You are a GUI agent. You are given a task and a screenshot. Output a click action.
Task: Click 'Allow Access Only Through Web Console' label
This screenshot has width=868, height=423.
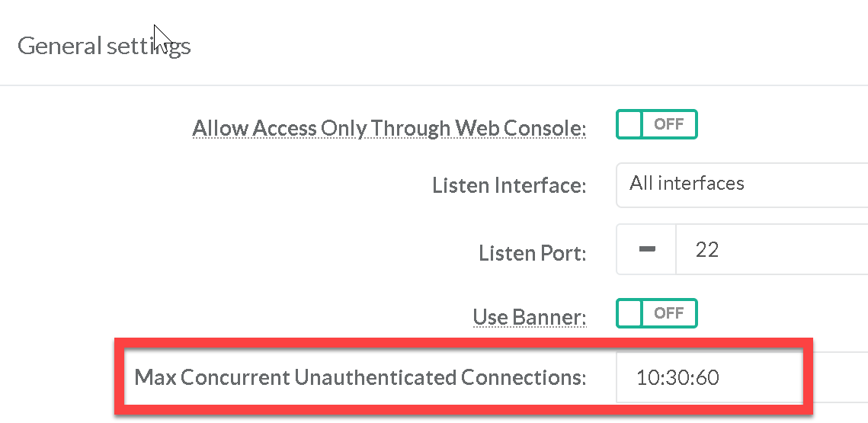[x=389, y=128]
